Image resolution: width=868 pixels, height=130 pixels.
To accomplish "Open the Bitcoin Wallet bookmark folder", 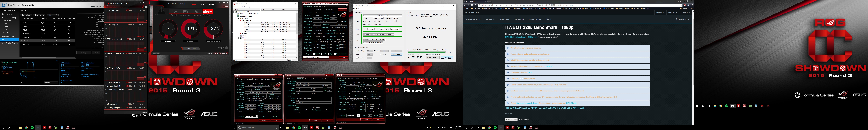I will coord(609,8).
